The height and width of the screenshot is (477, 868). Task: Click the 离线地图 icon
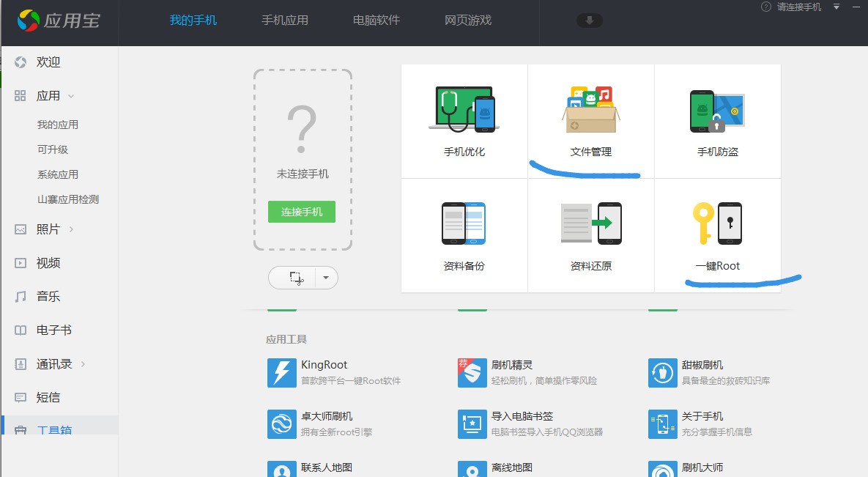[x=472, y=469]
